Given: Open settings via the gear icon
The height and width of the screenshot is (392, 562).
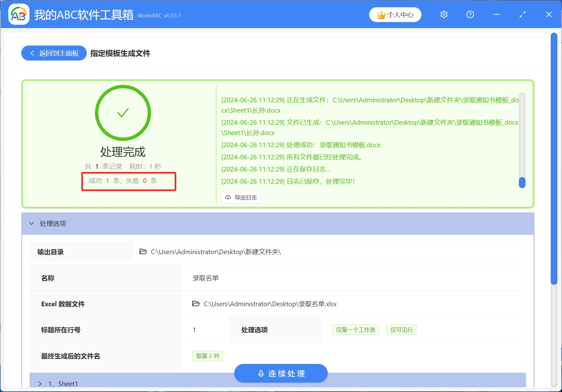Looking at the screenshot, I should (444, 14).
